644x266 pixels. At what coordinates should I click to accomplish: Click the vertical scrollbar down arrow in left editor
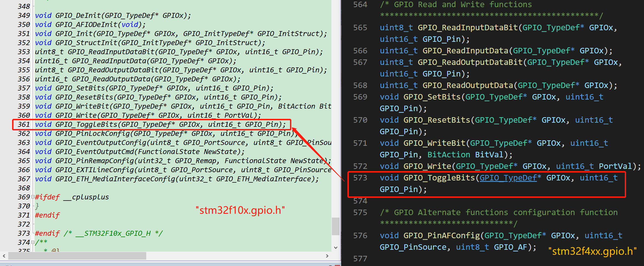(x=336, y=248)
